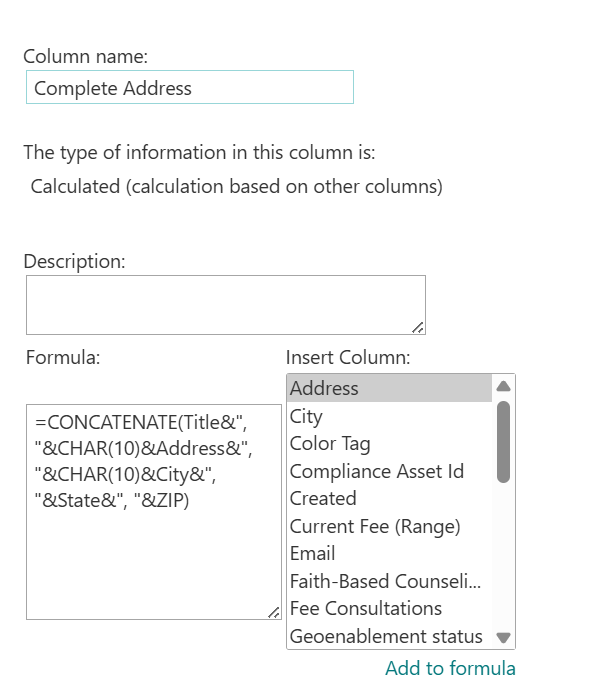
Task: Click the Description box resize handle
Action: (x=418, y=328)
